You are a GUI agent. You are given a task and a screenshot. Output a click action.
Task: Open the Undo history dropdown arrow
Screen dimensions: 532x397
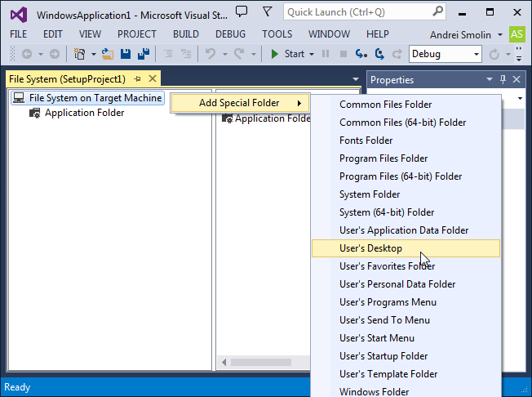tap(224, 55)
